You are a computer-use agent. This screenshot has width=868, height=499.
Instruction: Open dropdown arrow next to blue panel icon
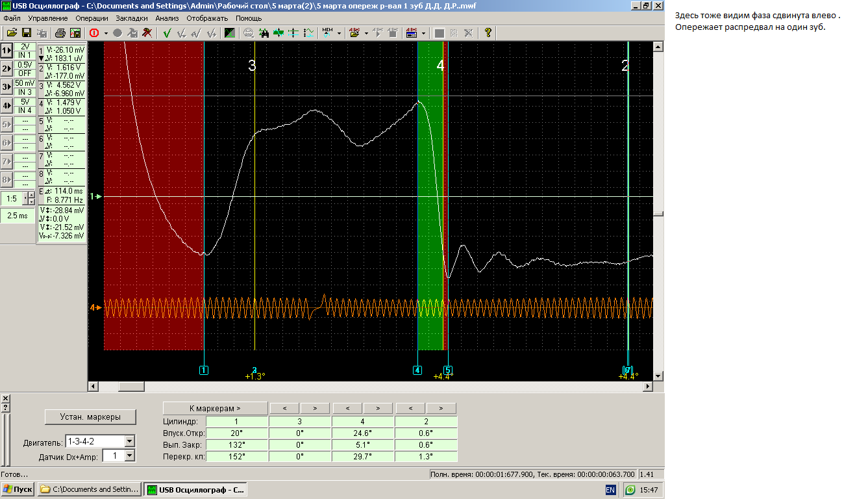(423, 32)
